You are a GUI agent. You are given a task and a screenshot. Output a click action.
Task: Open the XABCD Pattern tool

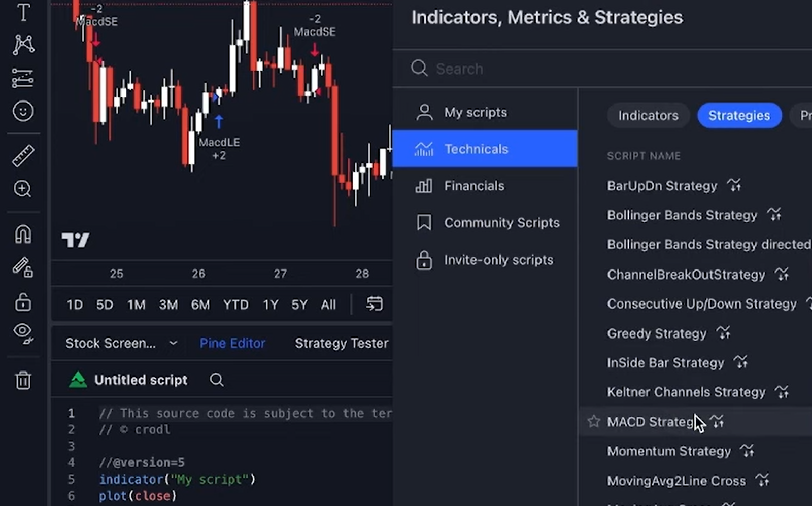click(x=23, y=45)
